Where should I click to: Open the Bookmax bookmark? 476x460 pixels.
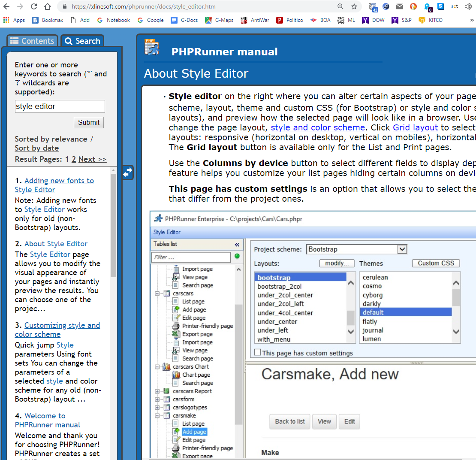coord(48,20)
